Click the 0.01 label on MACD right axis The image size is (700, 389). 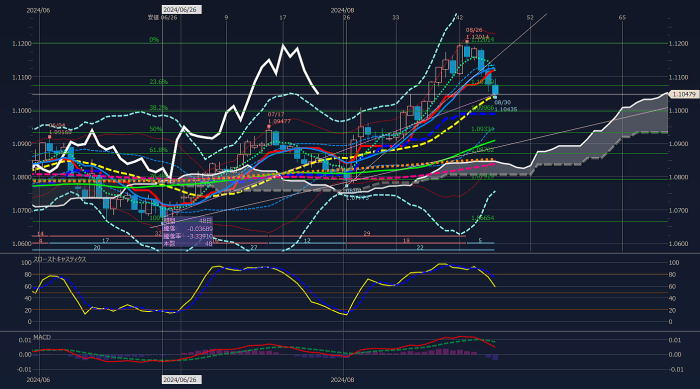(675, 340)
